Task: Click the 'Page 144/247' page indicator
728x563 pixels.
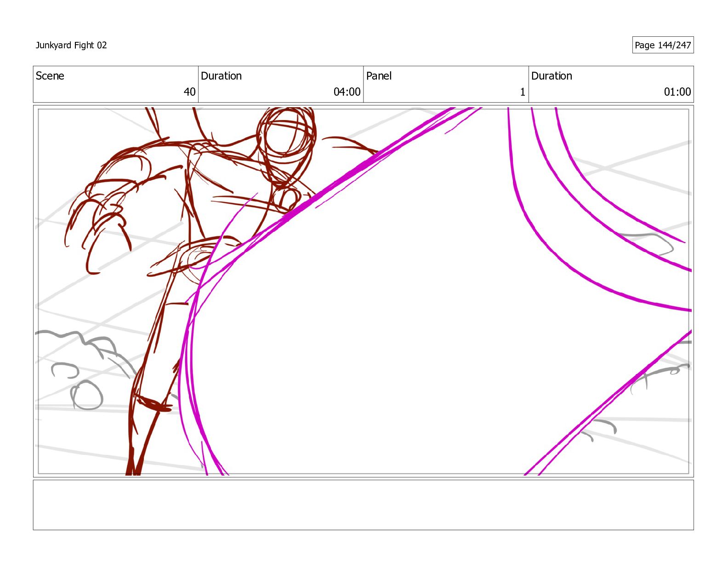Action: (663, 45)
